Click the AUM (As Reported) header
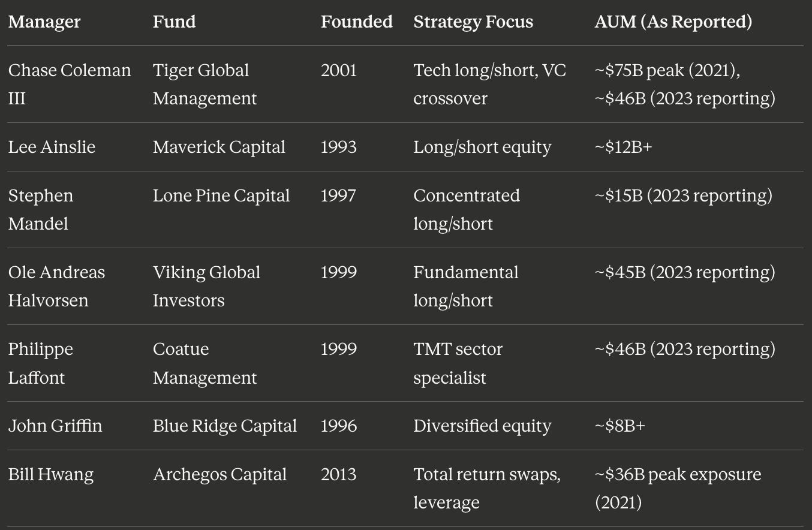 [673, 22]
